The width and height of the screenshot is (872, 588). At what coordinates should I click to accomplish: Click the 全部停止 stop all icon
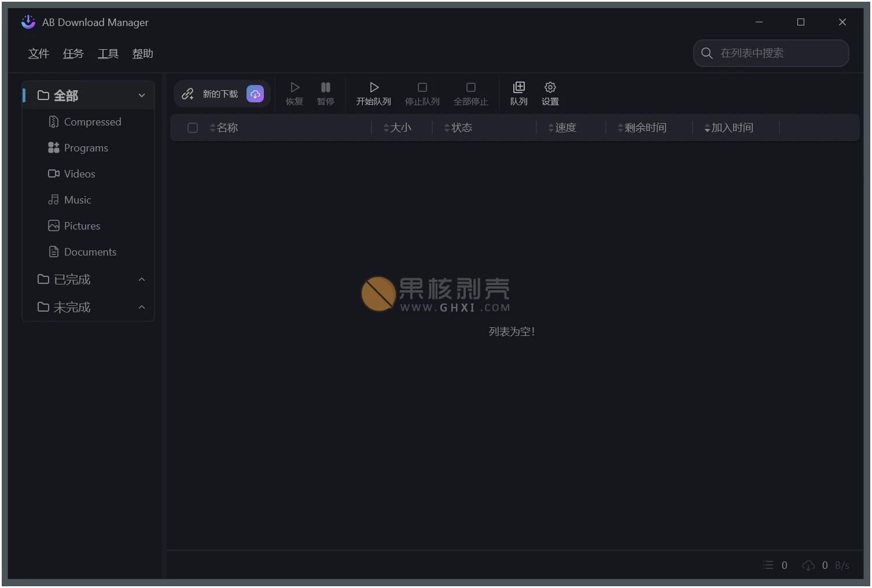471,87
